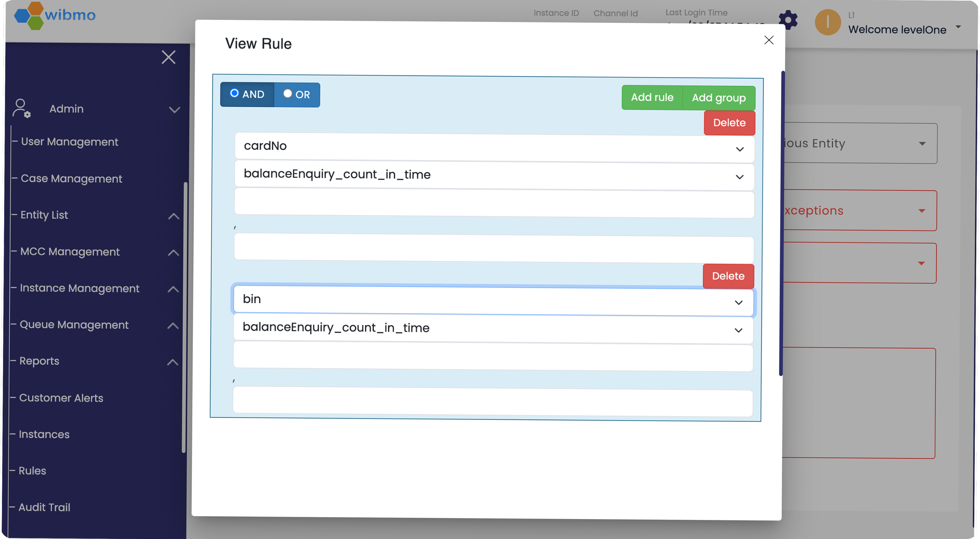This screenshot has width=980, height=539.
Task: Click the Wibmo hexagon logo
Action: click(28, 16)
